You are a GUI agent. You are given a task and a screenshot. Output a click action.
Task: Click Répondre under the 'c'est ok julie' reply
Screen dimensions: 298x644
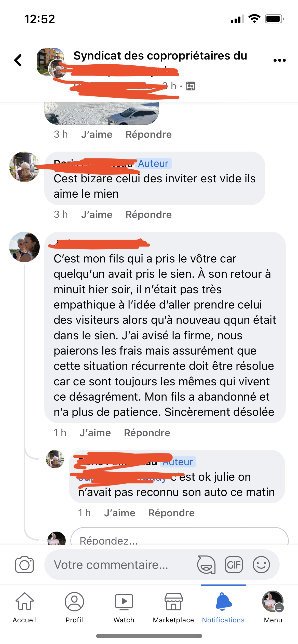click(171, 513)
